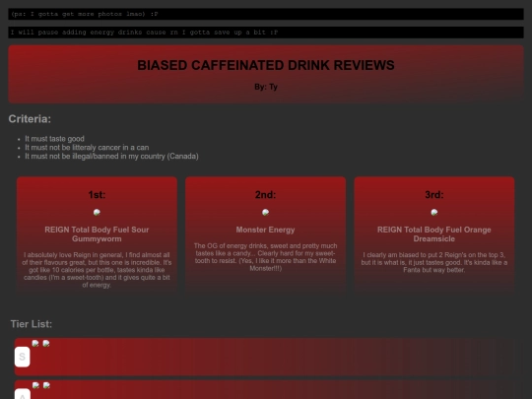Click 'It must not be litteraly cancer' bullet
This screenshot has width=532, height=399.
tap(87, 148)
